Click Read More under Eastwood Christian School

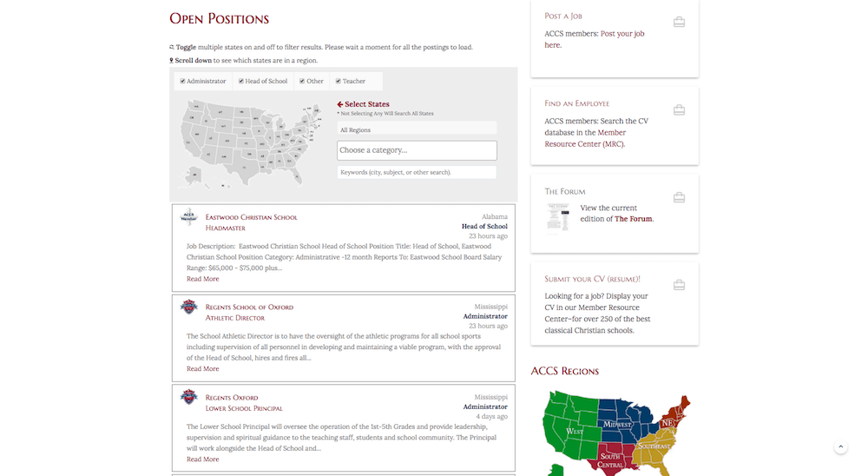click(x=202, y=279)
